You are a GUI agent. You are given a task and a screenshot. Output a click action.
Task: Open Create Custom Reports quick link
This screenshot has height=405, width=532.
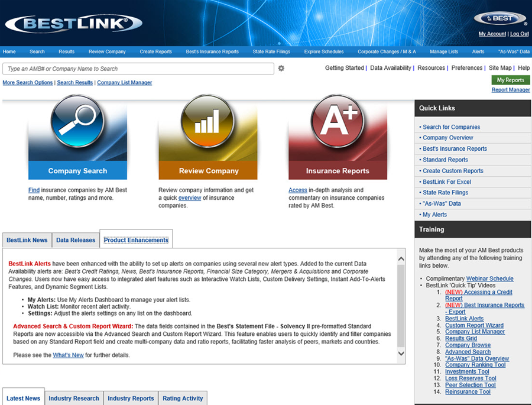pos(453,171)
